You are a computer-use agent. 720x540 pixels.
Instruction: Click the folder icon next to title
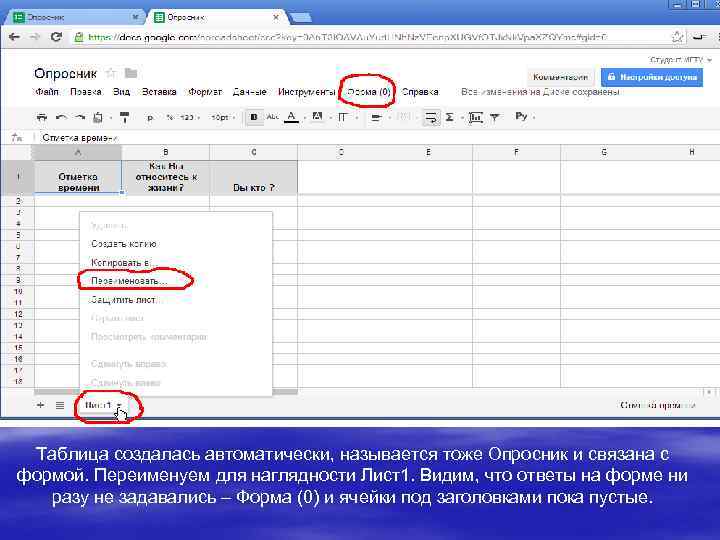coord(131,73)
